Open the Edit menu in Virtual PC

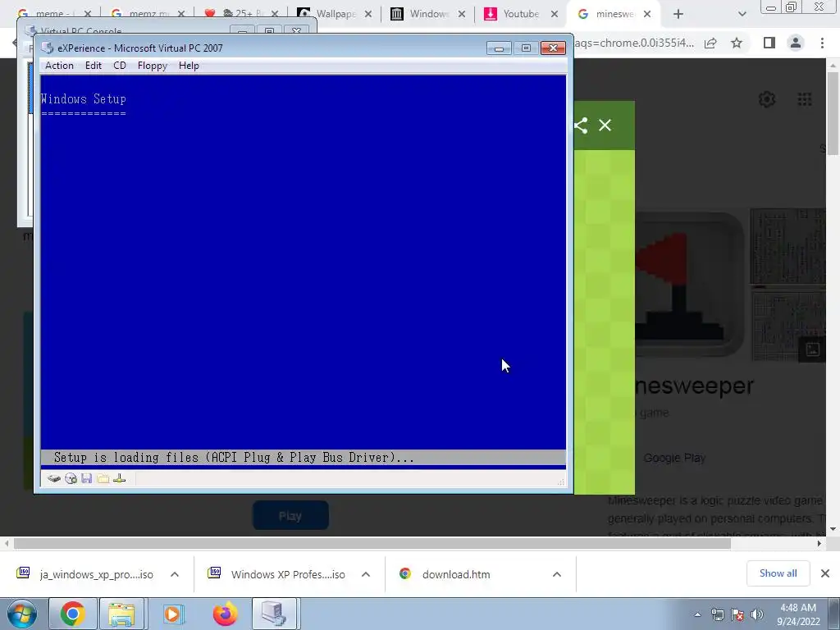click(94, 66)
